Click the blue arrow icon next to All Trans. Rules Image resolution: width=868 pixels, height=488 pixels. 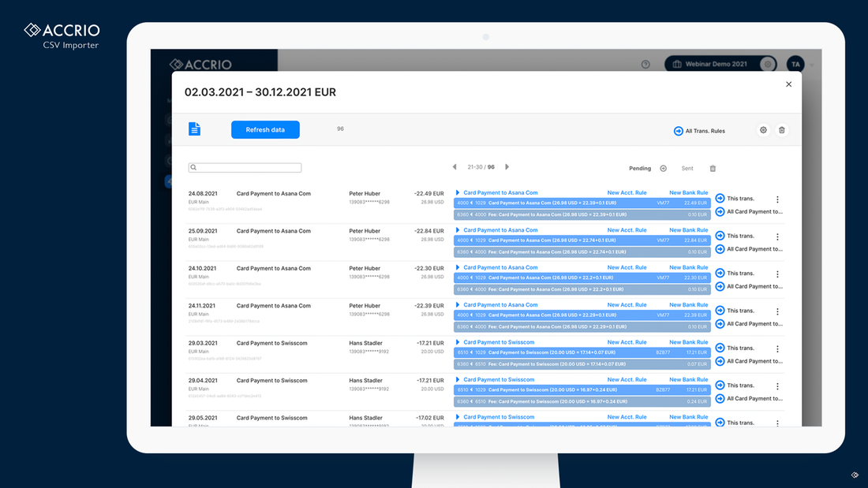[678, 131]
